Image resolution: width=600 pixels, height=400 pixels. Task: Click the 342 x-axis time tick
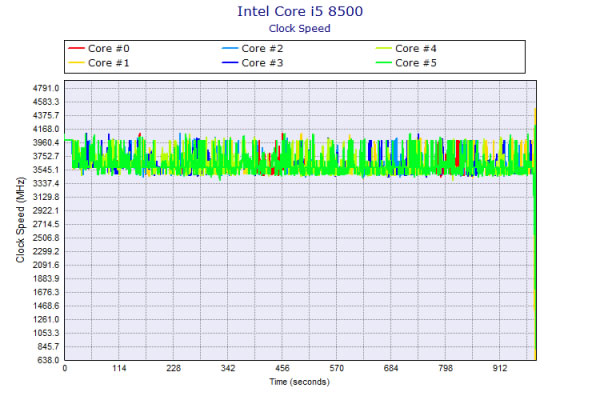click(228, 368)
